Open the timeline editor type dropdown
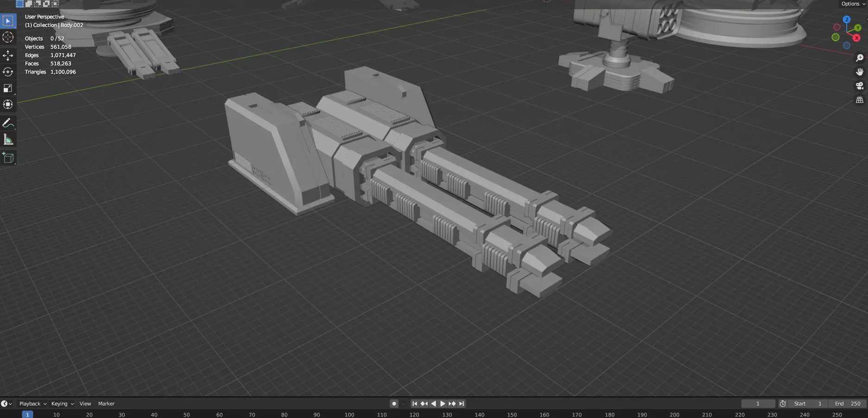The image size is (868, 418). [6, 404]
